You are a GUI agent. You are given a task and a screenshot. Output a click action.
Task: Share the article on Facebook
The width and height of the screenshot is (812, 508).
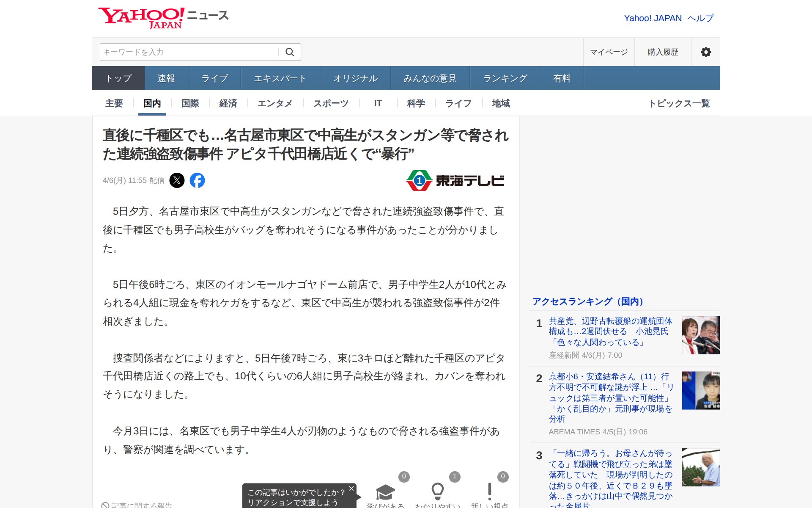click(197, 180)
